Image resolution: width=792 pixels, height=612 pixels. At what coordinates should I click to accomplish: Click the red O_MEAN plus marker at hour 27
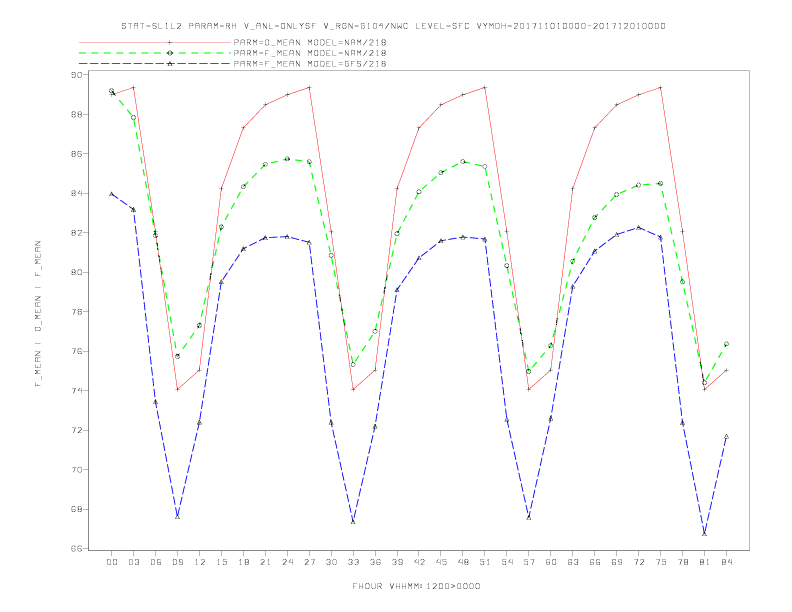[x=309, y=87]
